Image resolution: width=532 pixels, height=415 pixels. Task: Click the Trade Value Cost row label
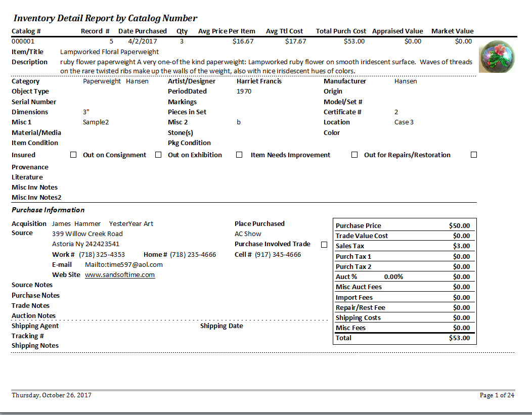click(362, 236)
